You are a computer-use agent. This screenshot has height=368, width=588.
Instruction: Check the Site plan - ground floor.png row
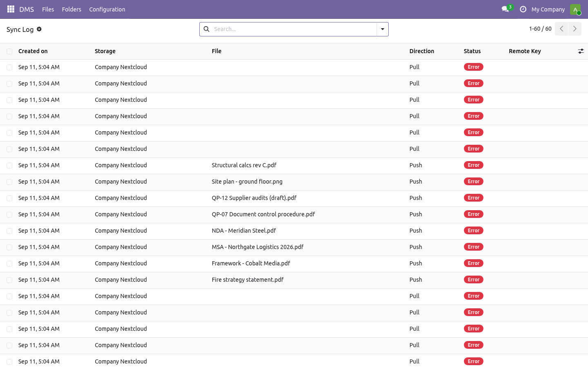pyautogui.click(x=9, y=182)
